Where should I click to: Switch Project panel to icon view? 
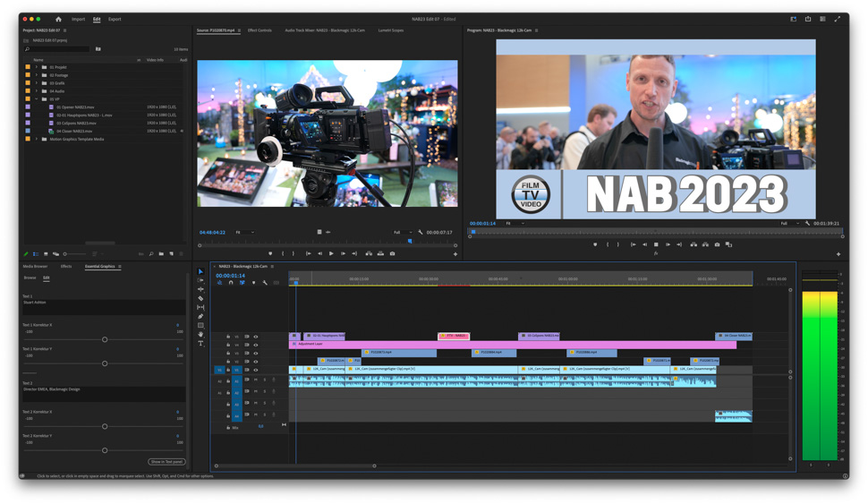(46, 253)
